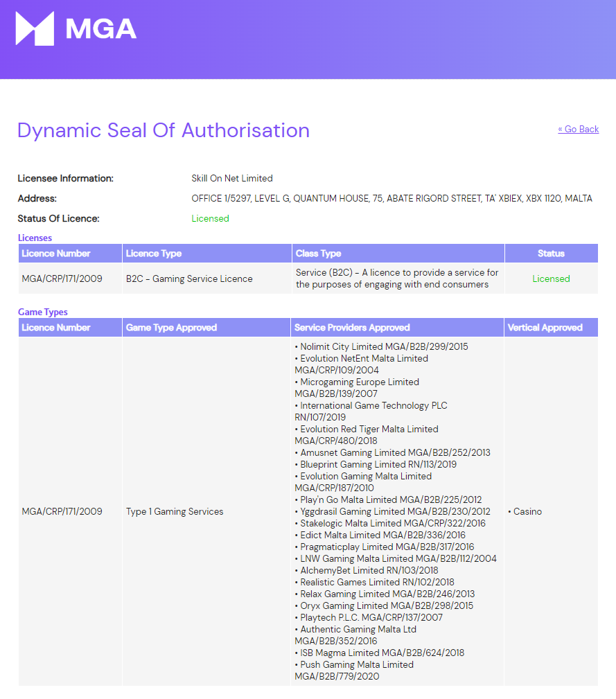Image resolution: width=616 pixels, height=699 pixels.
Task: Click the Casino vertical entry
Action: (525, 511)
